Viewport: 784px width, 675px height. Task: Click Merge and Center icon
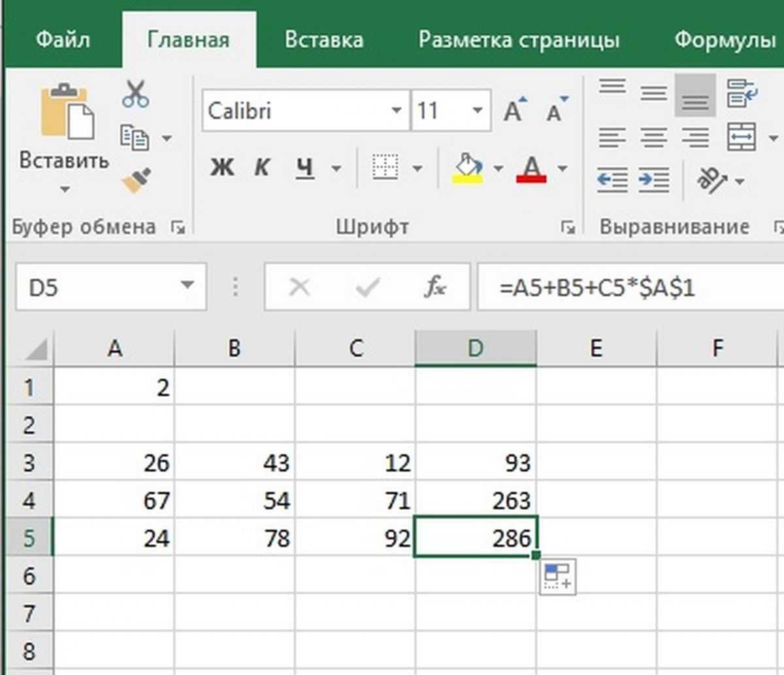tap(742, 137)
